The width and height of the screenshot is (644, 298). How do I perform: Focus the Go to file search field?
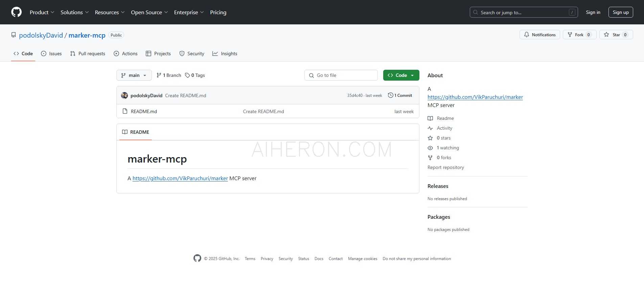pyautogui.click(x=341, y=75)
